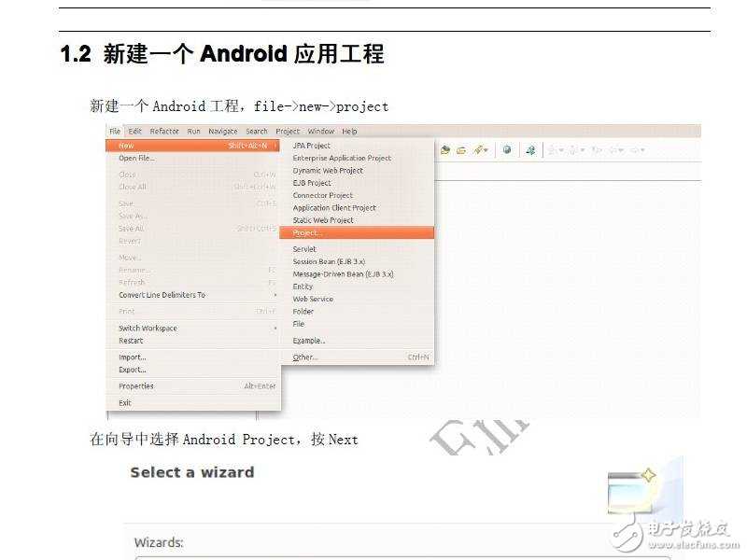747x560 pixels.
Task: Open the Window menu
Action: [x=321, y=131]
